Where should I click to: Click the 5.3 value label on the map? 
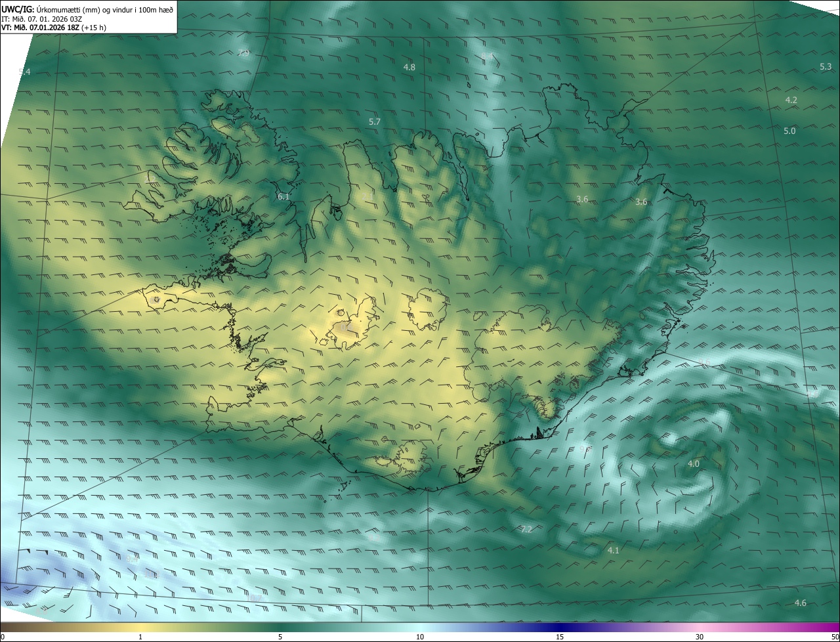pyautogui.click(x=826, y=67)
